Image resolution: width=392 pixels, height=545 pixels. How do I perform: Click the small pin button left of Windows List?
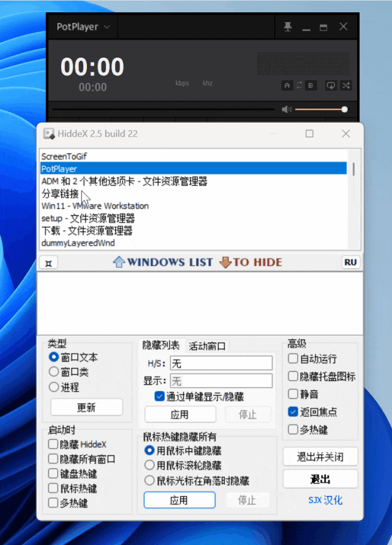click(48, 263)
